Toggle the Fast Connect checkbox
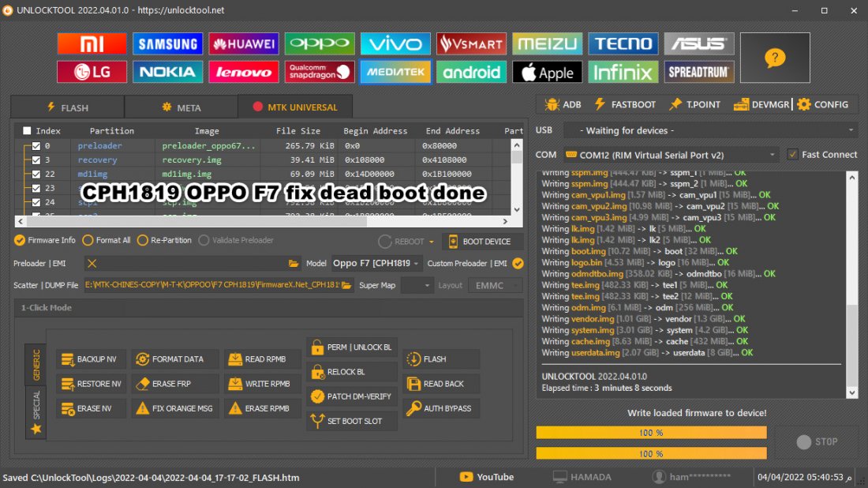The image size is (868, 488). tap(793, 155)
